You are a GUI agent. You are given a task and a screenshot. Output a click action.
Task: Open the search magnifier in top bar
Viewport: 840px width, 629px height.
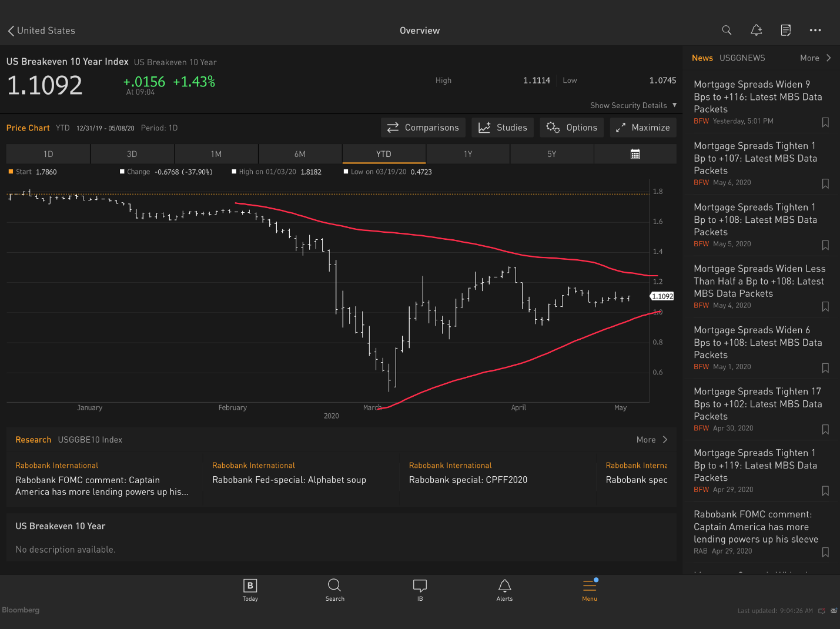point(727,30)
